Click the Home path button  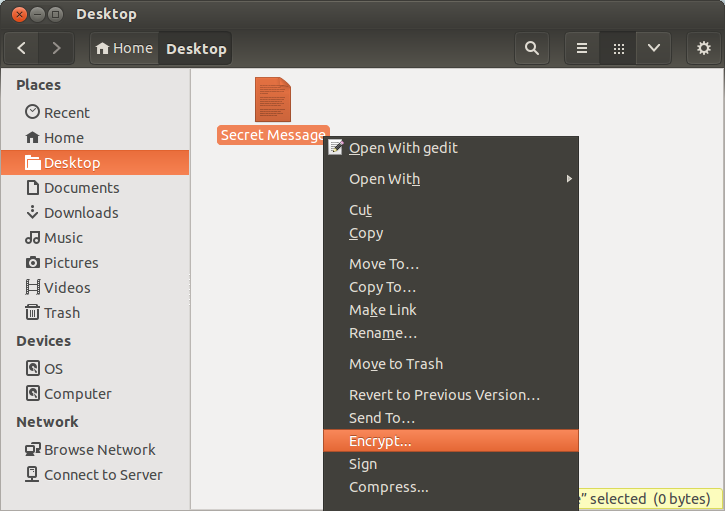[125, 48]
